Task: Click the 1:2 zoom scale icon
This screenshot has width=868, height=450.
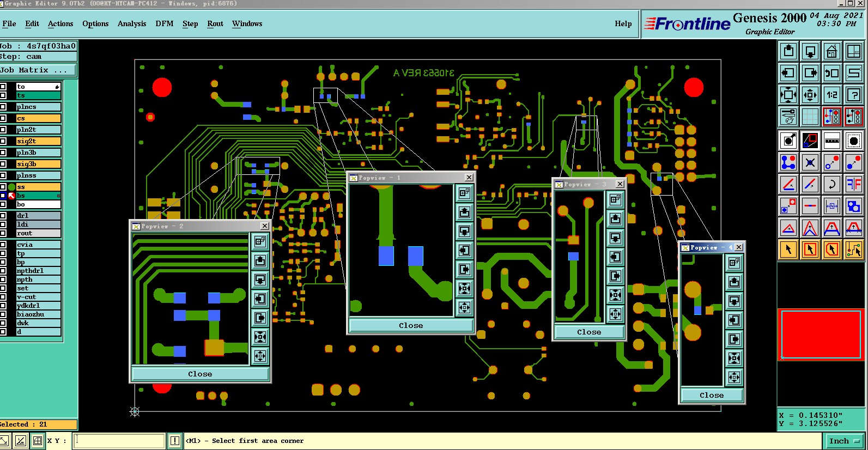Action: pyautogui.click(x=832, y=95)
